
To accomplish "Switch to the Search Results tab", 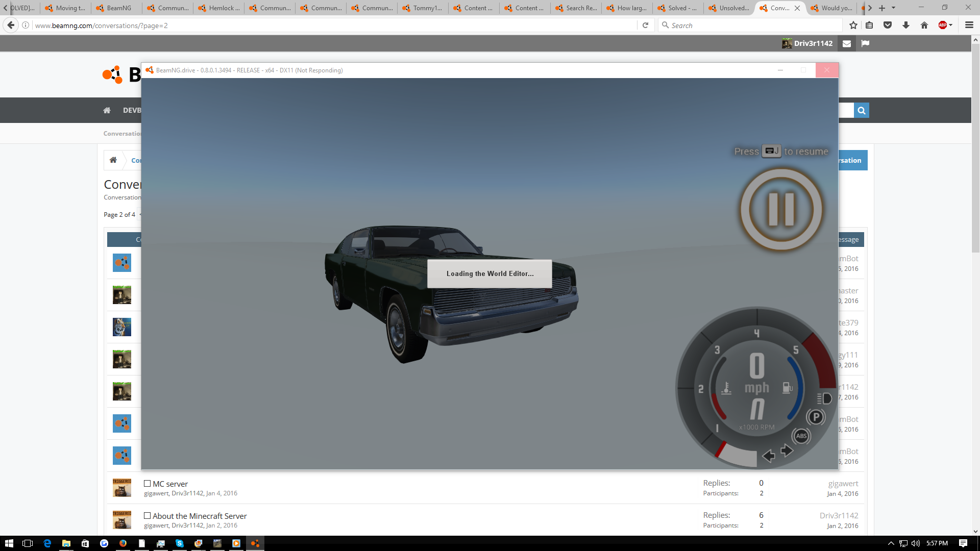I will tap(576, 8).
